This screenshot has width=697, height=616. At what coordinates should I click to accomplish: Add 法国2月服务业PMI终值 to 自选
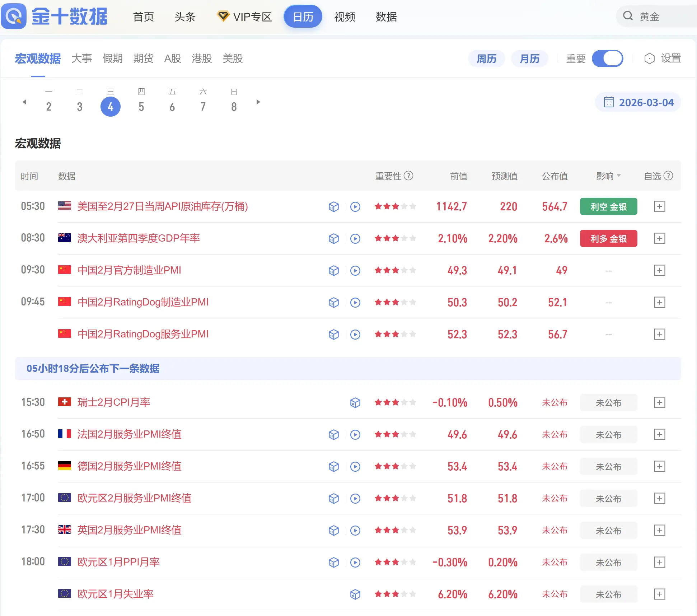(x=659, y=435)
